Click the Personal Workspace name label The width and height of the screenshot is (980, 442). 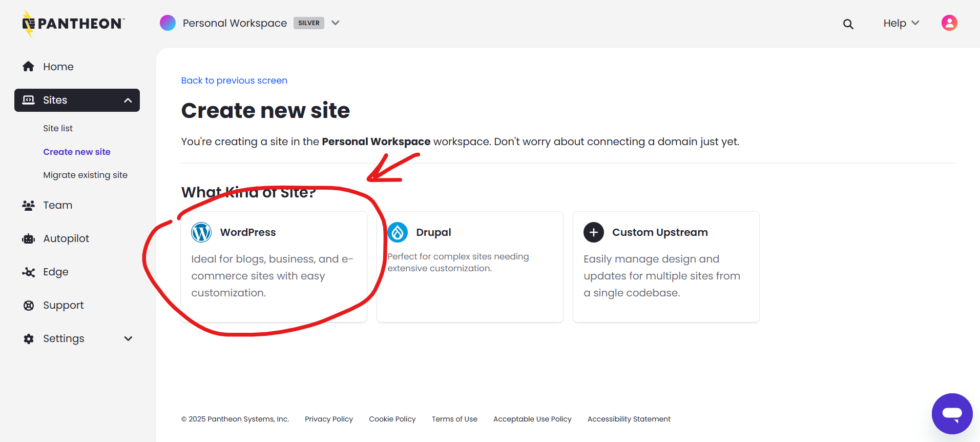235,23
